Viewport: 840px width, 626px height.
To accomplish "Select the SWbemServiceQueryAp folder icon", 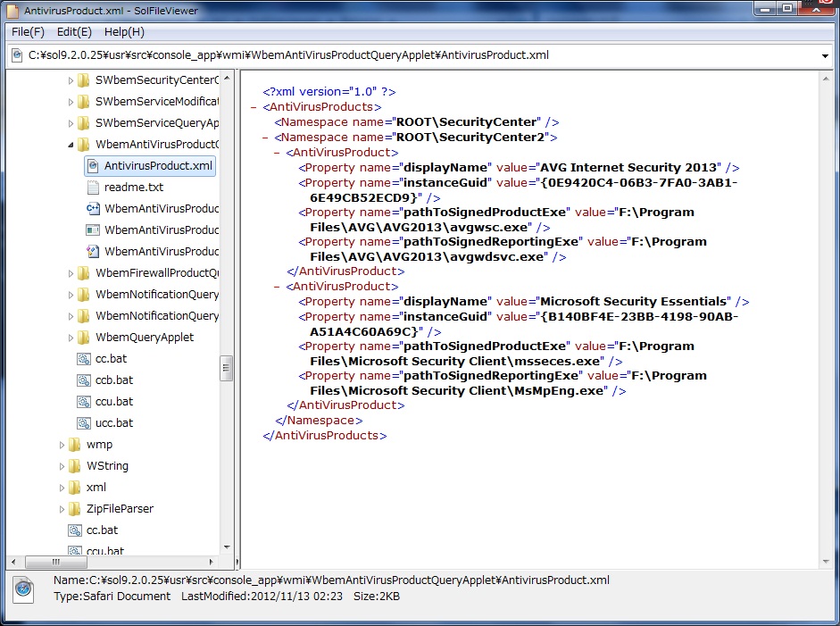I will click(83, 122).
